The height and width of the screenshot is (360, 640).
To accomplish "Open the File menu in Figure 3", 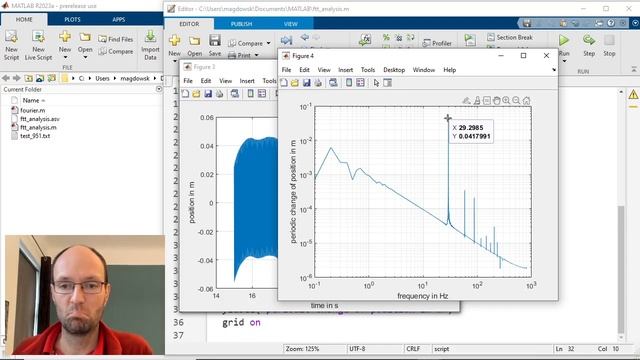I will tap(188, 81).
